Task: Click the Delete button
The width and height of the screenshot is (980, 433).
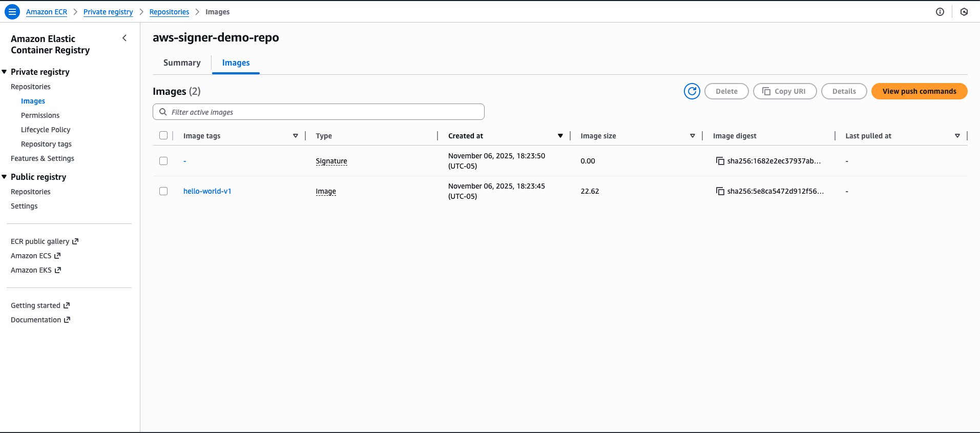Action: tap(726, 91)
